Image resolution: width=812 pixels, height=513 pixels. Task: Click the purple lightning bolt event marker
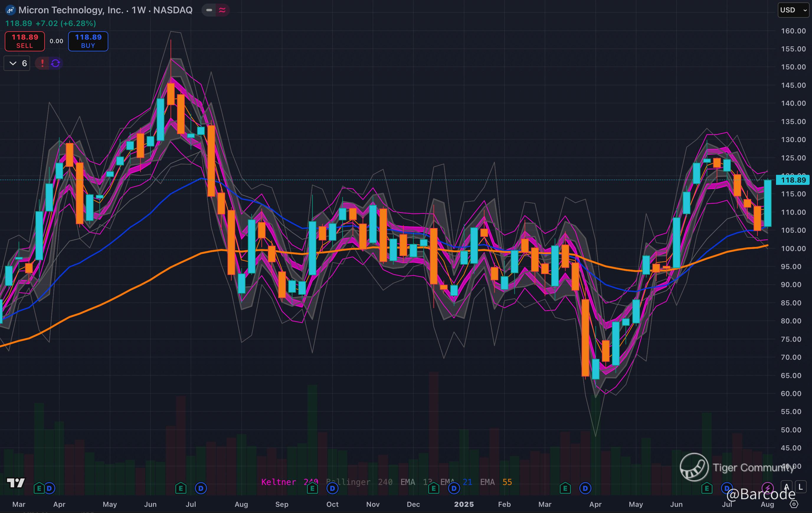coord(768,488)
